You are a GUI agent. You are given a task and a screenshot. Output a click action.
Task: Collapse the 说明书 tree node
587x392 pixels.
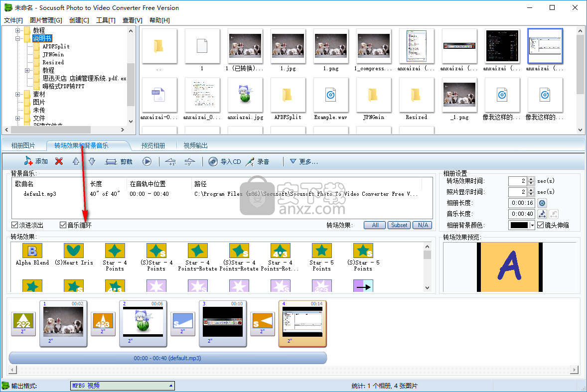pyautogui.click(x=17, y=38)
